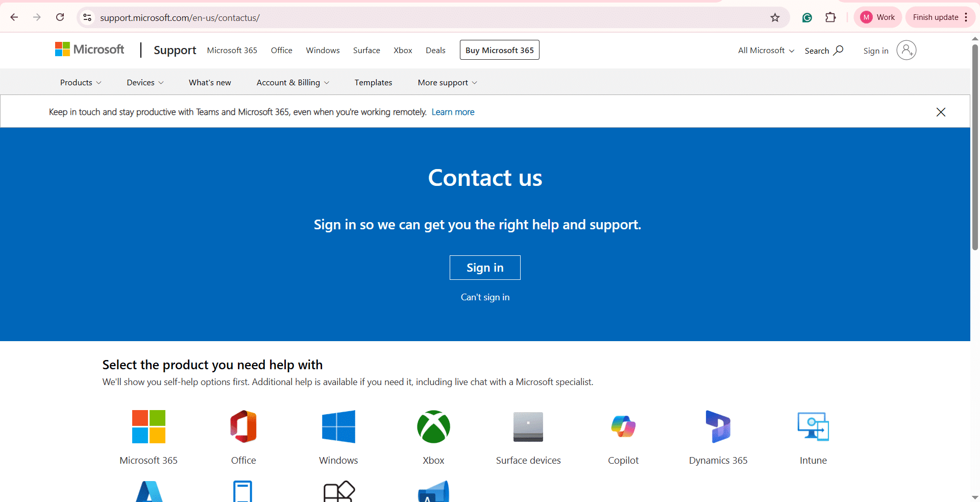Expand the Devices dropdown menu
Viewport: 980px width, 502px height.
(145, 83)
